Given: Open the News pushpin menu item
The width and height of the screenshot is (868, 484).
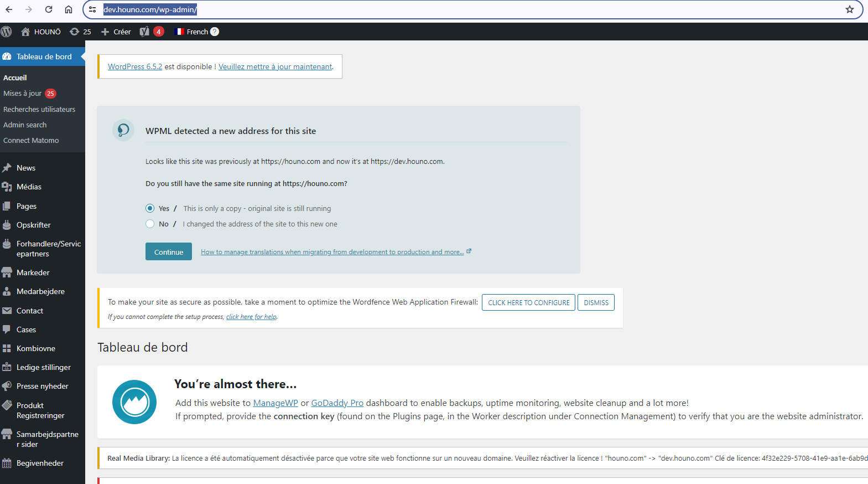Looking at the screenshot, I should click(7, 168).
